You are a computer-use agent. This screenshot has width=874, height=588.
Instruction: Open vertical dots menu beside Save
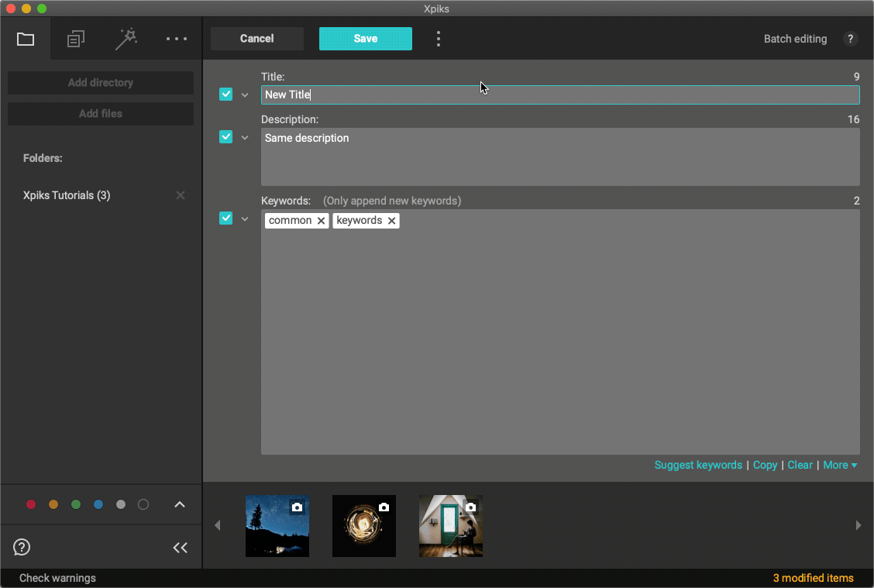[439, 39]
